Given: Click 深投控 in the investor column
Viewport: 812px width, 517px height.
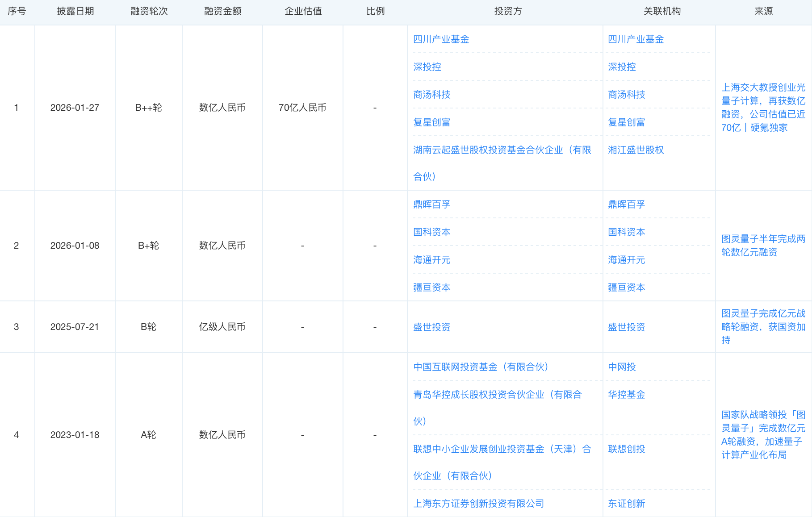Looking at the screenshot, I should click(x=427, y=67).
